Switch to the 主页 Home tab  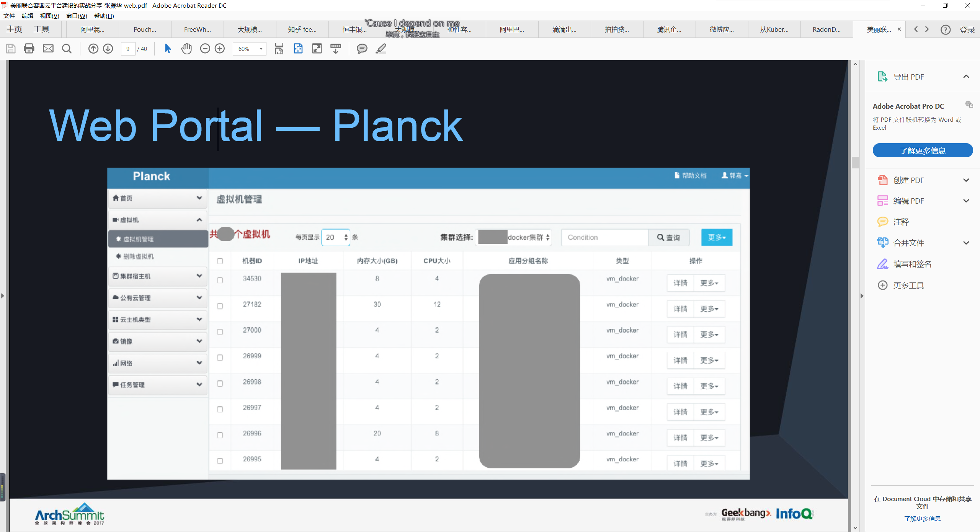coord(14,29)
